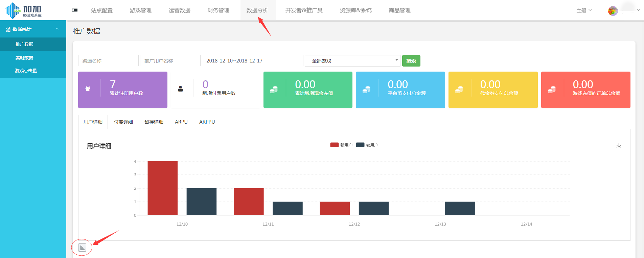The width and height of the screenshot is (644, 258).
Task: Toggle 新用户 legend series in chart
Action: (341, 145)
